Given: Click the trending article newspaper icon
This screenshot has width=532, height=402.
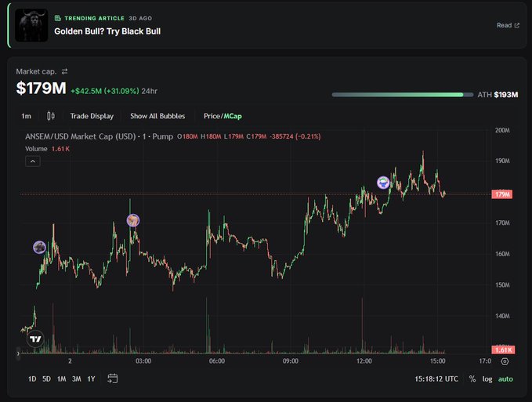Looking at the screenshot, I should pyautogui.click(x=58, y=18).
